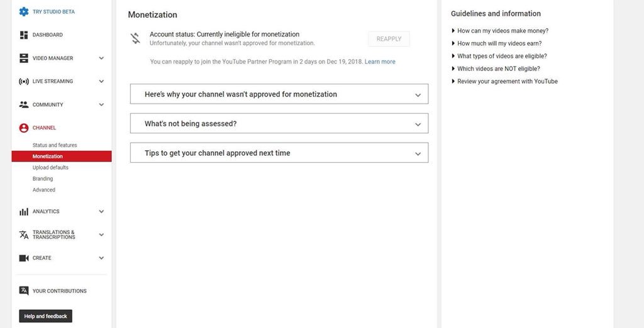644x328 pixels.
Task: Click the Your Contributions icon
Action: [24, 291]
